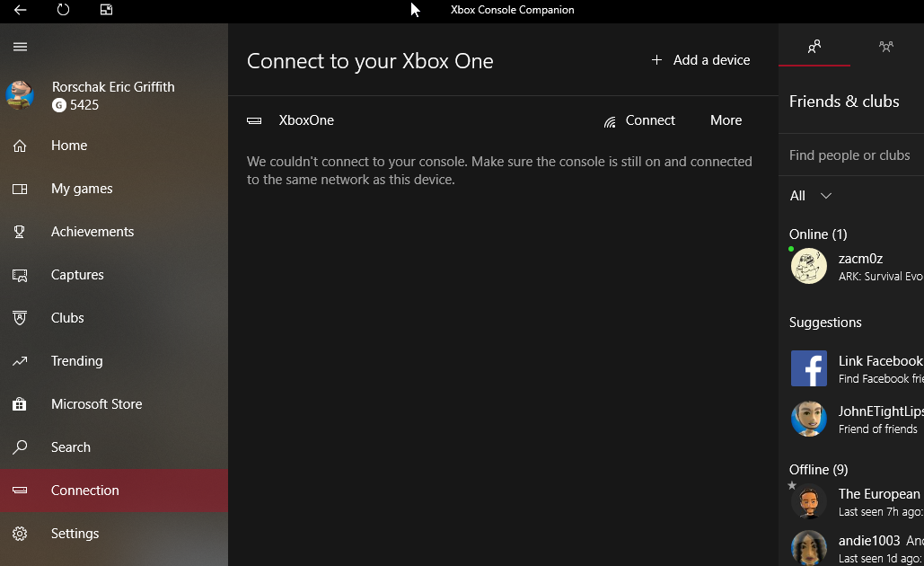The width and height of the screenshot is (924, 566).
Task: Click the Gamerscore 5425 value
Action: point(84,105)
